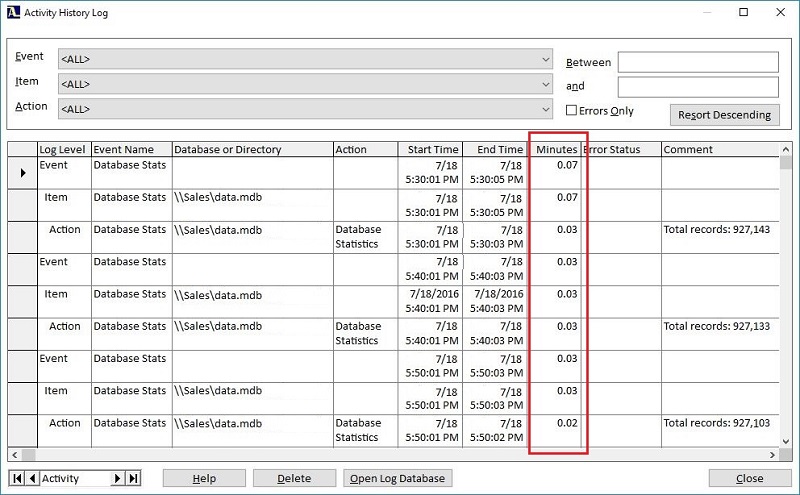Go to previous record in navigator
Image resolution: width=800 pixels, height=495 pixels.
pos(32,479)
